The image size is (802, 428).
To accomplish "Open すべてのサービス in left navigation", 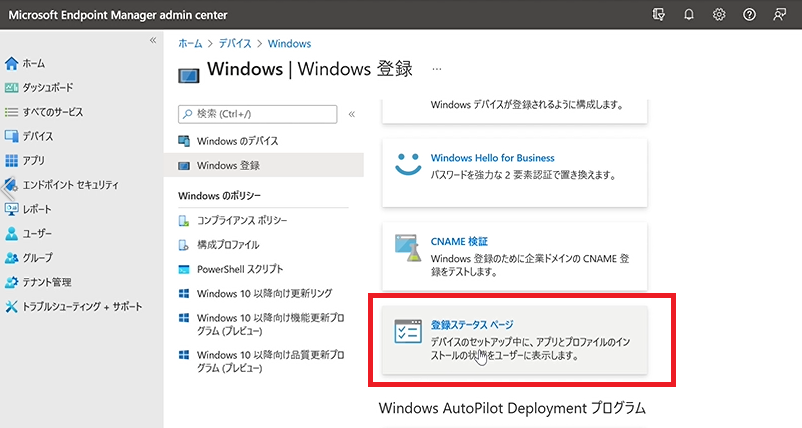I will pyautogui.click(x=53, y=112).
